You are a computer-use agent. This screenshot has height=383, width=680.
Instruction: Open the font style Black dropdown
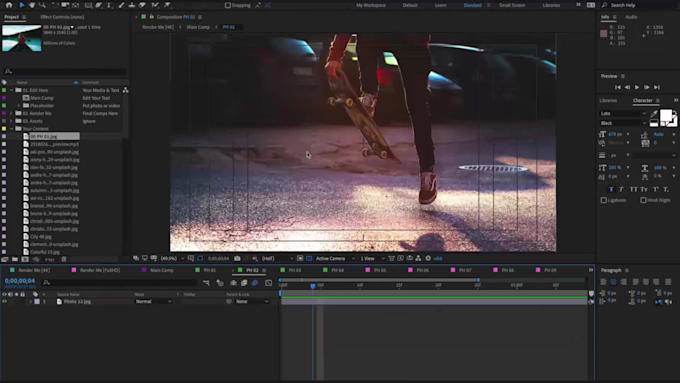pyautogui.click(x=623, y=123)
